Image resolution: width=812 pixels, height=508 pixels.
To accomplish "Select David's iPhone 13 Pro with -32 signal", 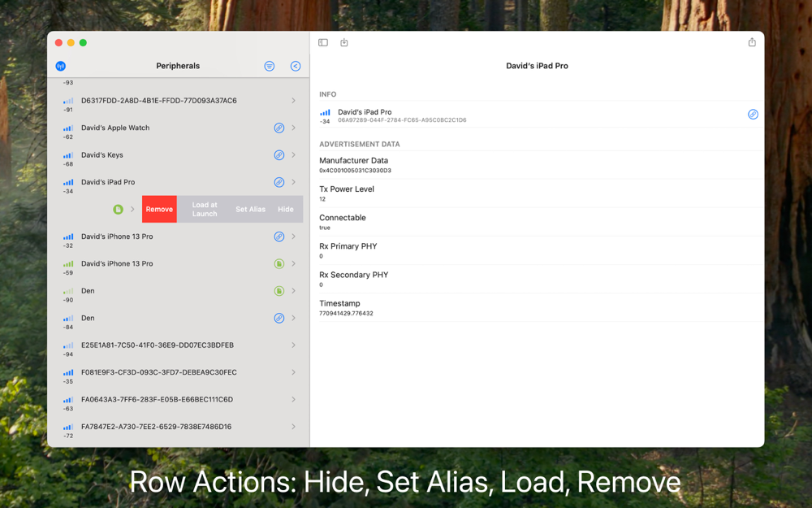I will tap(178, 237).
